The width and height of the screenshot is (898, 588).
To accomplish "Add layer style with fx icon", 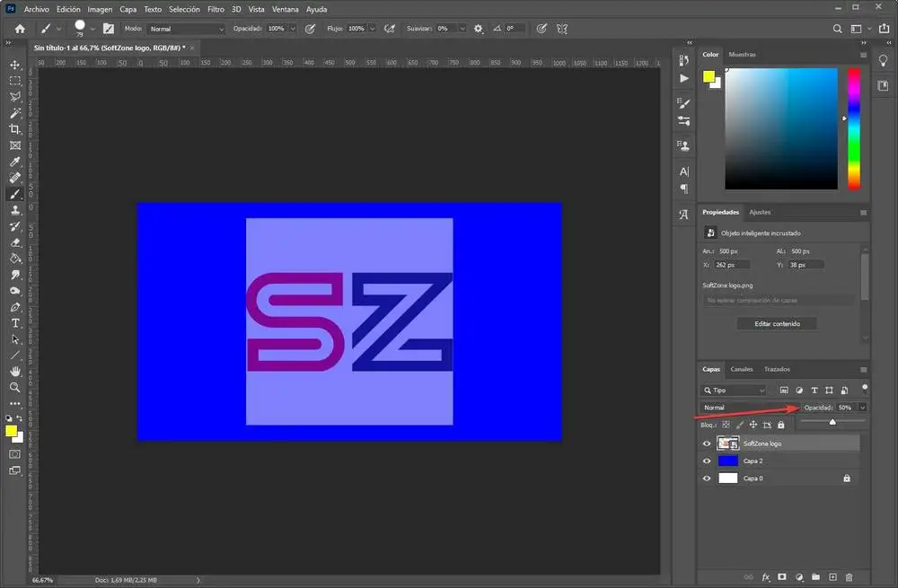I will (x=766, y=577).
